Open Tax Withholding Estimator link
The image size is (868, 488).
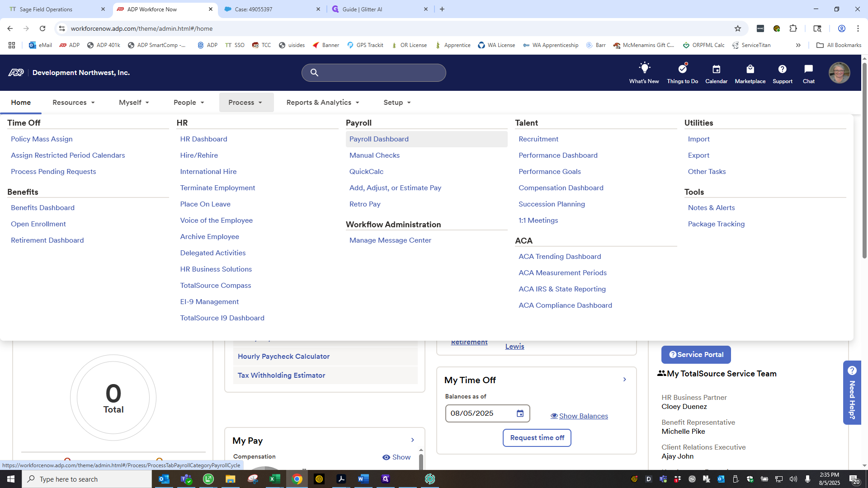[x=281, y=375]
